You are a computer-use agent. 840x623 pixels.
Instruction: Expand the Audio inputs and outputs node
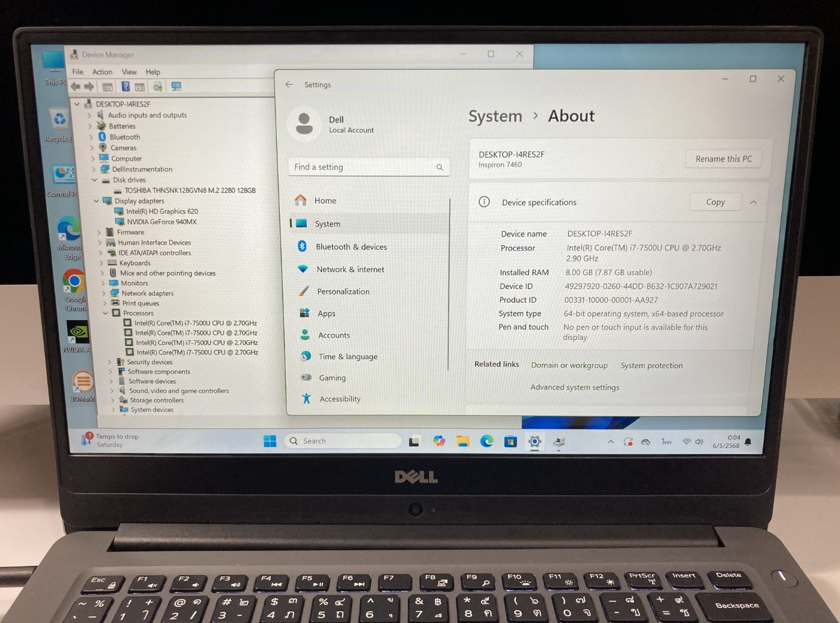(89, 115)
